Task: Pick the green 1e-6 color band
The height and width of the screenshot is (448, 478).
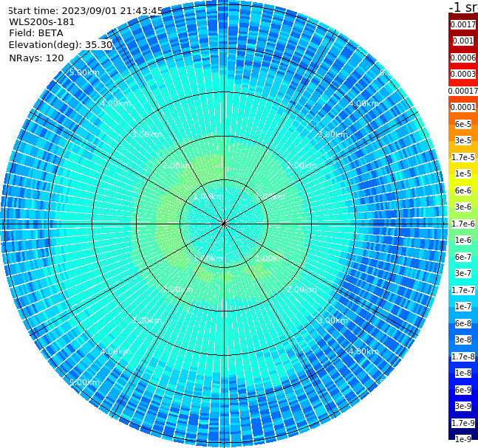Action: [x=463, y=240]
